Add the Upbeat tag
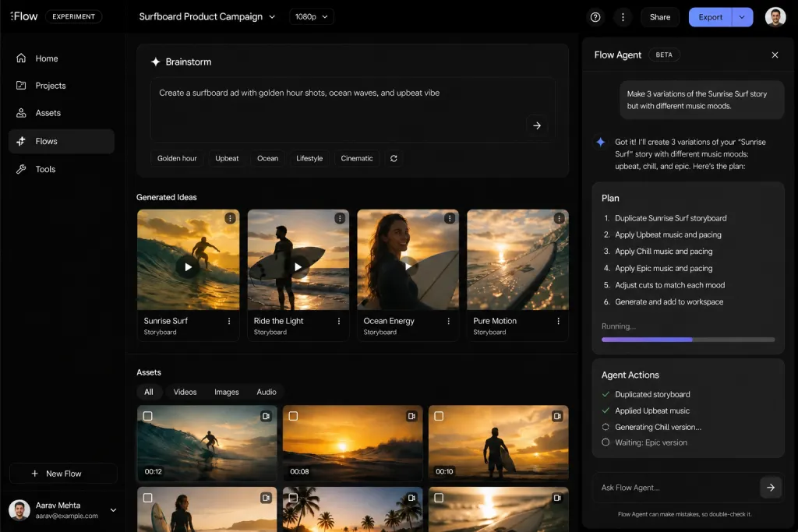The width and height of the screenshot is (798, 532). [227, 159]
